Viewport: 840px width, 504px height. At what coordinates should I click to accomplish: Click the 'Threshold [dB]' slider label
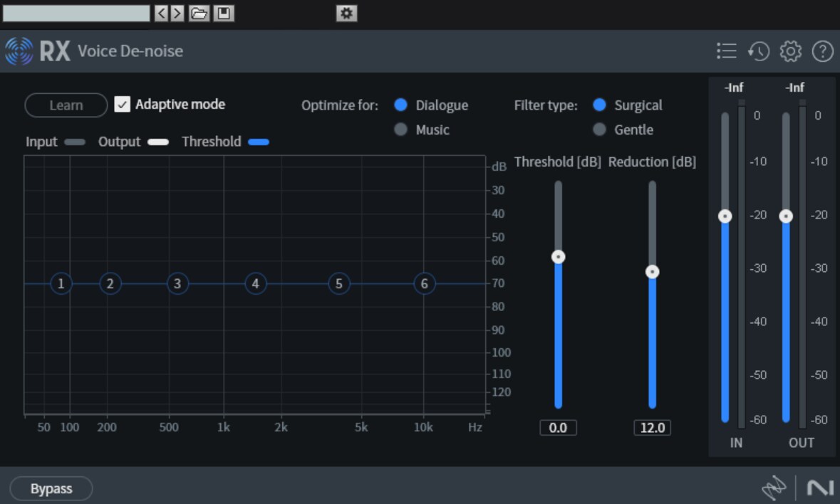point(557,162)
